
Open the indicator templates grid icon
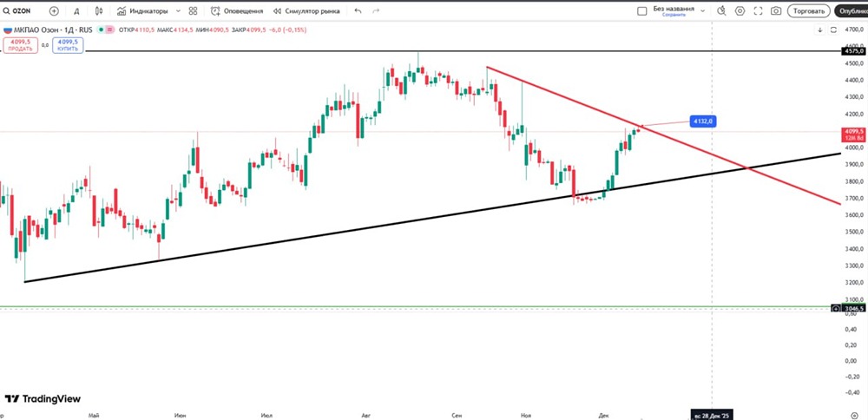pyautogui.click(x=193, y=10)
